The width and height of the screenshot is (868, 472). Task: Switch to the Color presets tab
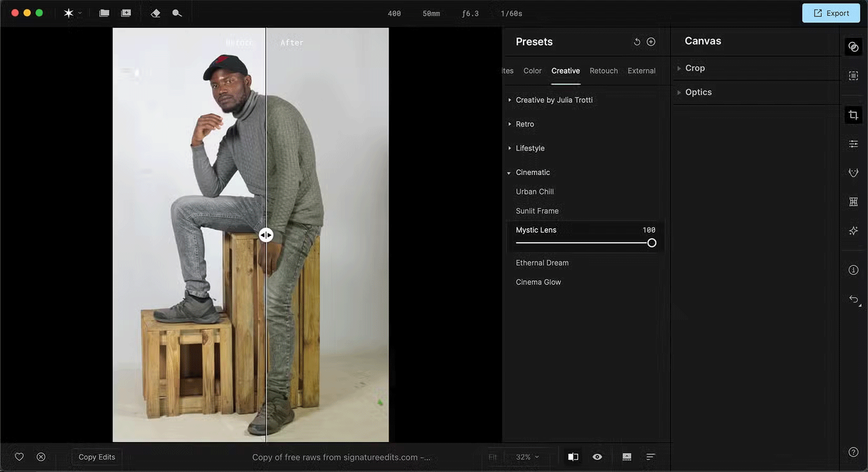[532, 71]
